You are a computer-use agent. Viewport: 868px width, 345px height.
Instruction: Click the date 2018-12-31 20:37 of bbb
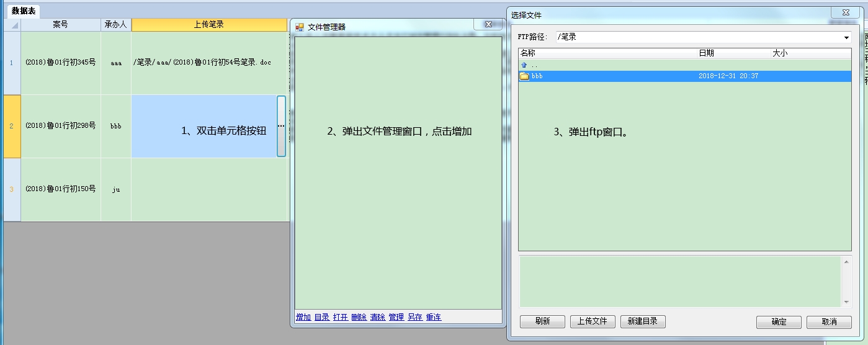point(728,76)
